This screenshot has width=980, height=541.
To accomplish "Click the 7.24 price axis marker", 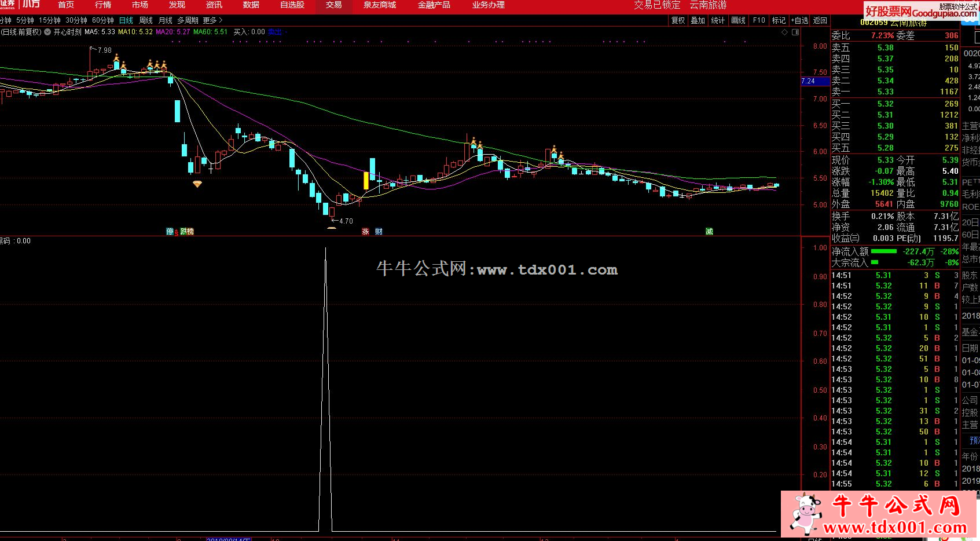I will click(x=814, y=81).
